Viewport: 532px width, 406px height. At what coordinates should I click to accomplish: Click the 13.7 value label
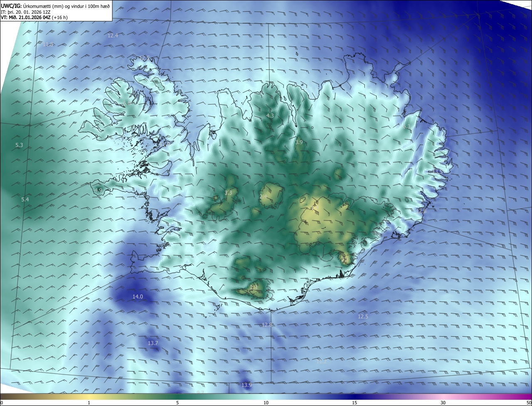153,343
